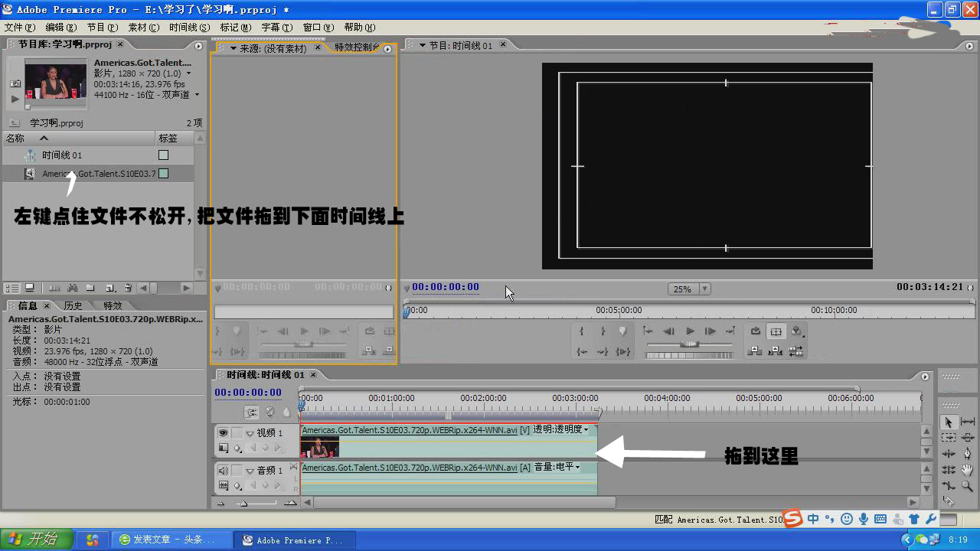Set marker icon in timeline header
The width and height of the screenshot is (980, 551).
coord(286,412)
